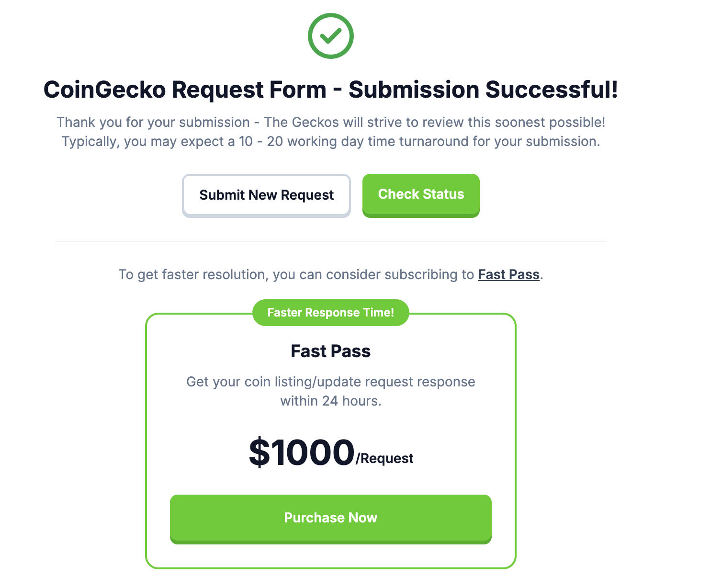Click the Submit New Request button
The width and height of the screenshot is (722, 588).
tap(266, 195)
